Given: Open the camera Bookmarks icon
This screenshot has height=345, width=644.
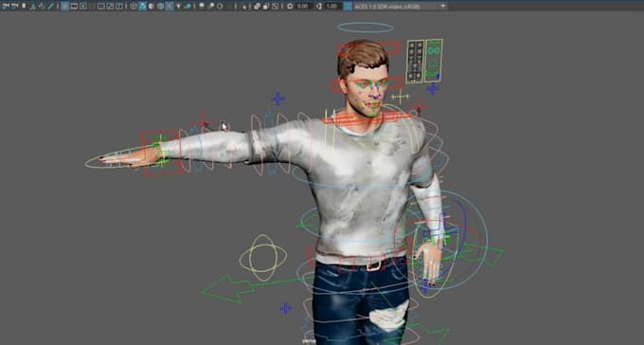Looking at the screenshot, I should pos(33,7).
